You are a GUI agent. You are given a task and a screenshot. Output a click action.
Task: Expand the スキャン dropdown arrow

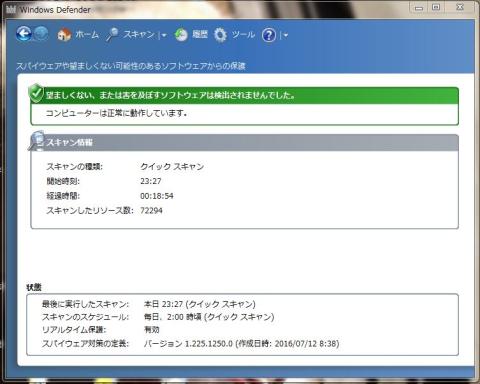(164, 35)
